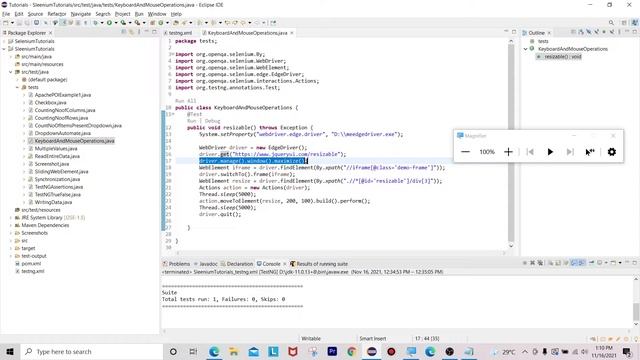The height and width of the screenshot is (360, 640).
Task: Open File Explorer from the taskbar
Action: (x=233, y=351)
